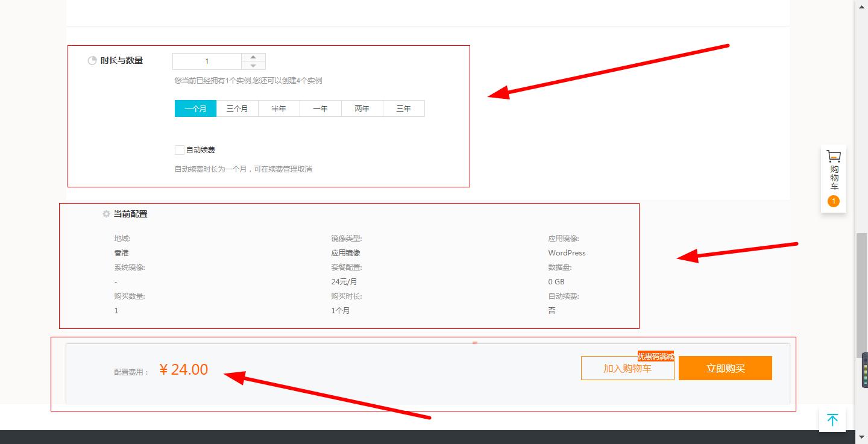
Task: Click the gear icon beside 当前配置
Action: pos(106,214)
